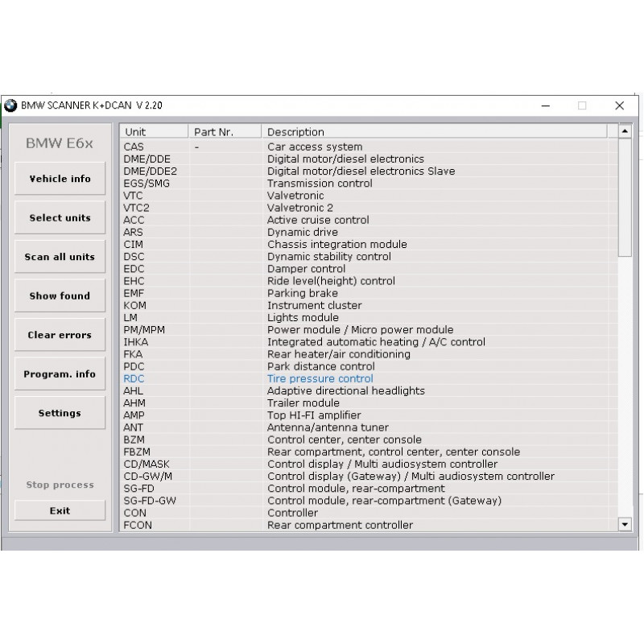Start Scan all units
644x644 pixels.
click(60, 256)
